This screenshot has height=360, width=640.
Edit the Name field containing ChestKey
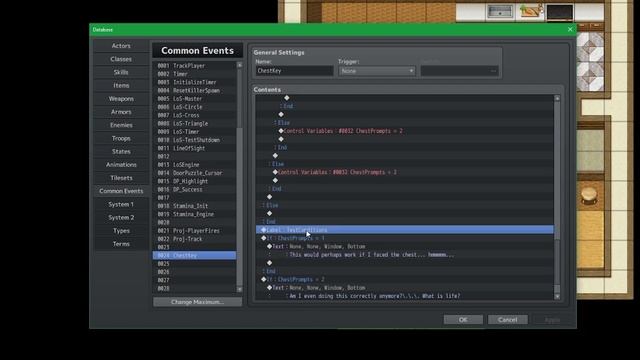pos(294,71)
